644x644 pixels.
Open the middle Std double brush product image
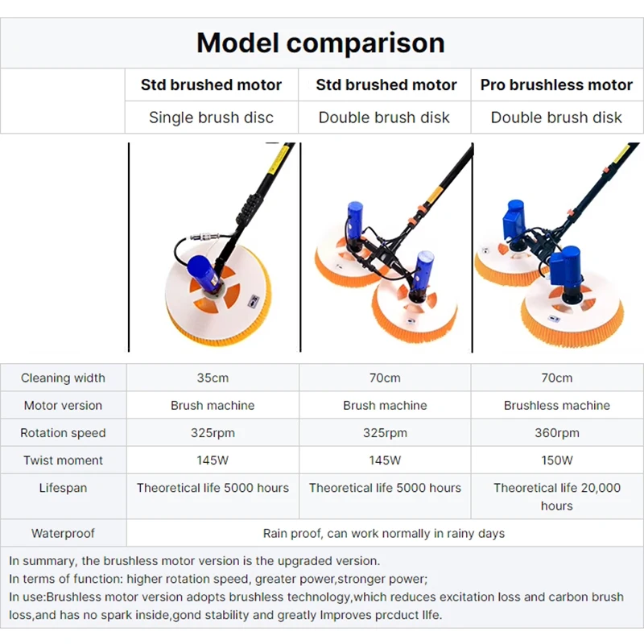point(386,248)
